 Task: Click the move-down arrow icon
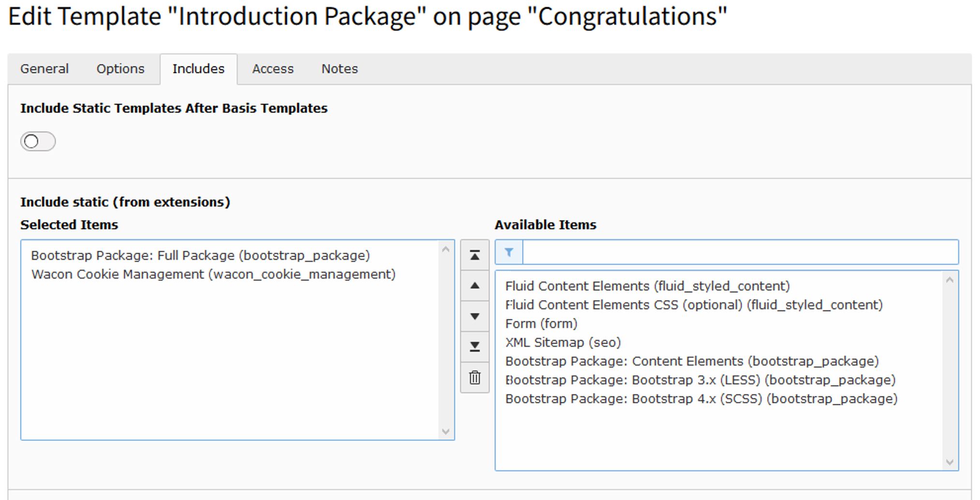point(474,316)
